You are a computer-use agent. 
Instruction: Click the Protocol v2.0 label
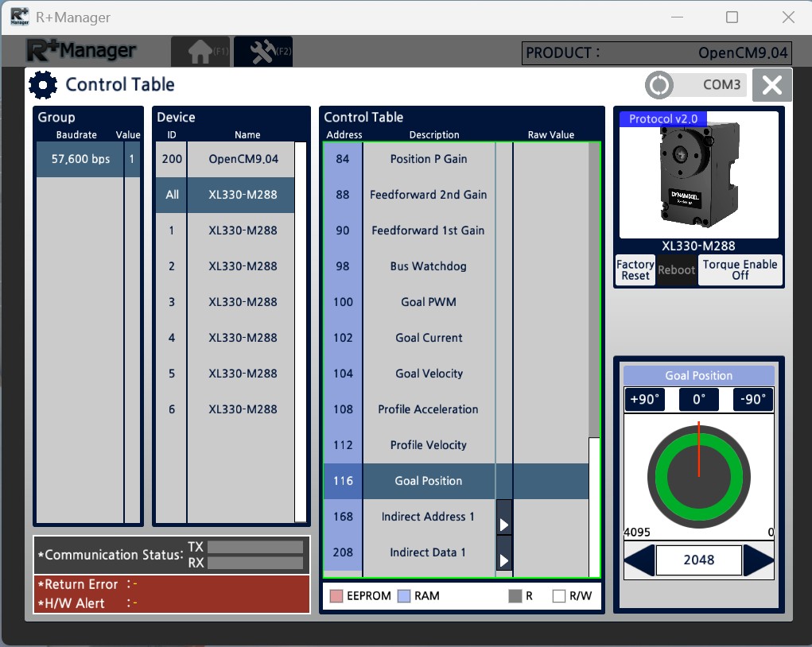click(663, 118)
